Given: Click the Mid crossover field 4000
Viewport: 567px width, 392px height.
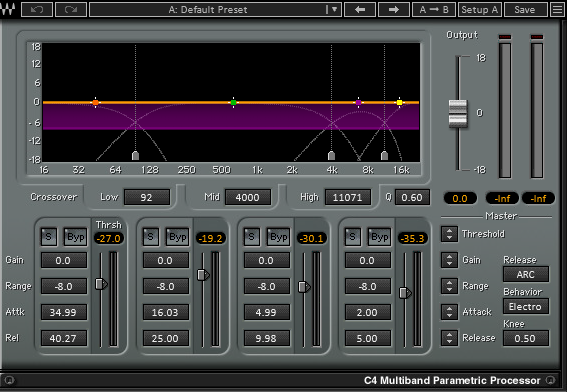Looking at the screenshot, I should [x=248, y=197].
